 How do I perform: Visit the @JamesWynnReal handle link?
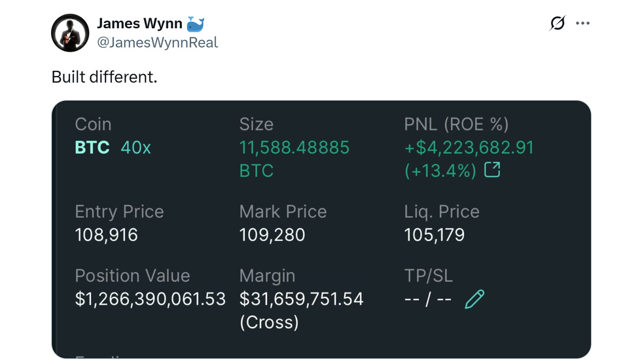click(x=157, y=43)
